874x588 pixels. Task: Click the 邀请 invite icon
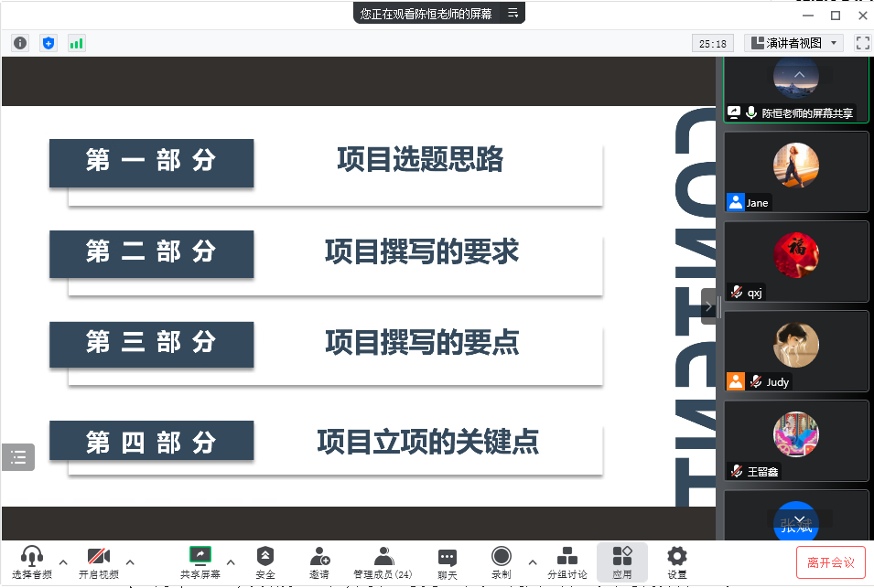coord(319,556)
